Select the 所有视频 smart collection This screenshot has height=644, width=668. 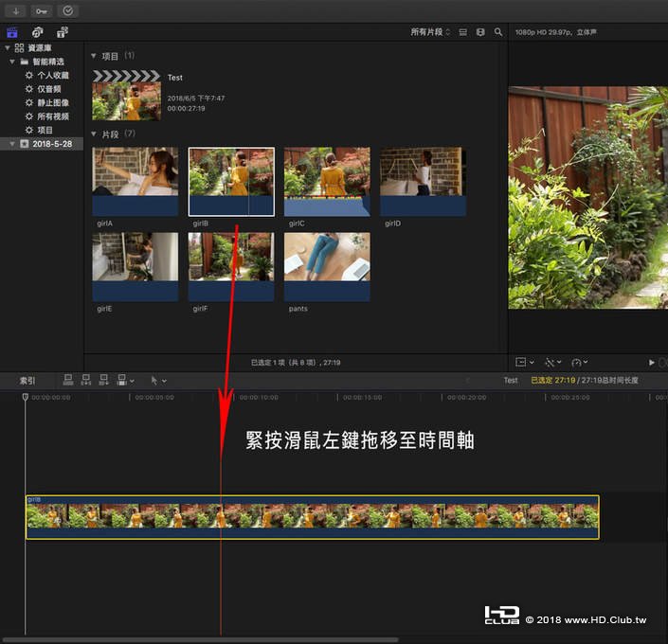click(52, 116)
